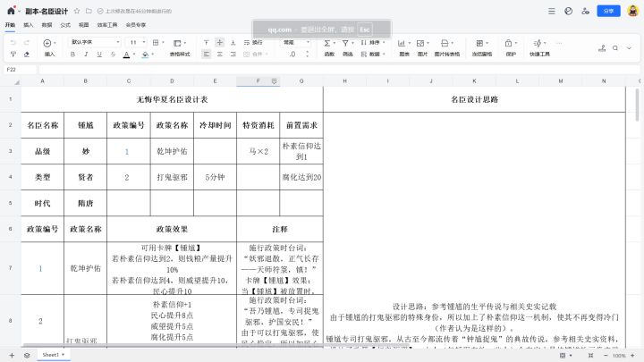Star the document 副本-名臣设计
Screen dimensions: 644x362
[x=77, y=11]
